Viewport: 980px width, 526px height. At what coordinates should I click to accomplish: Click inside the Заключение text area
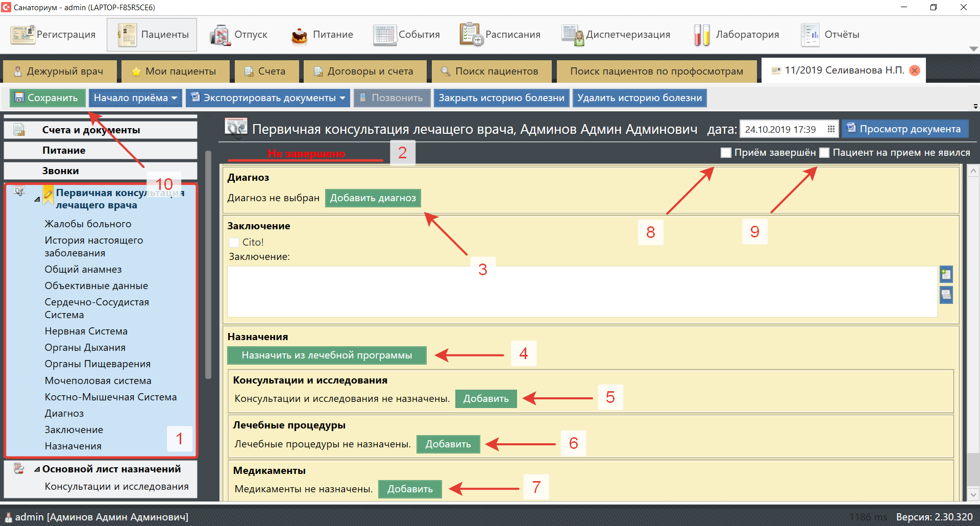pos(582,291)
